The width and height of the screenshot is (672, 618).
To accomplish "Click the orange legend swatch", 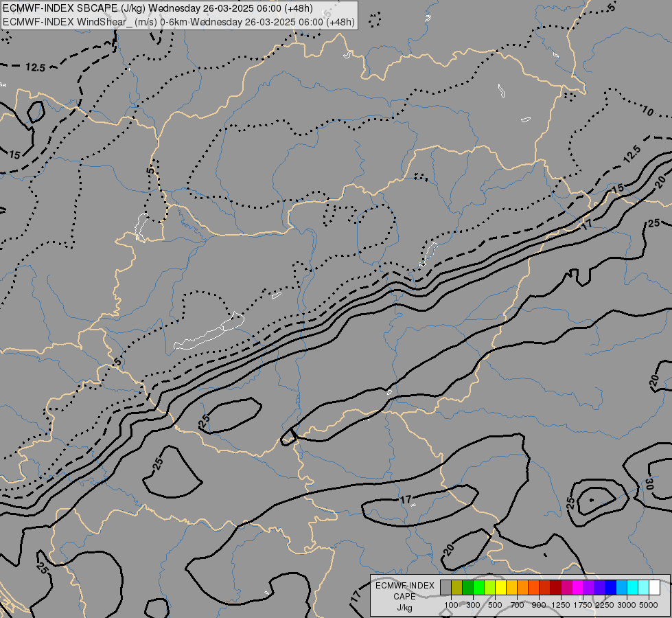I will pos(522,588).
